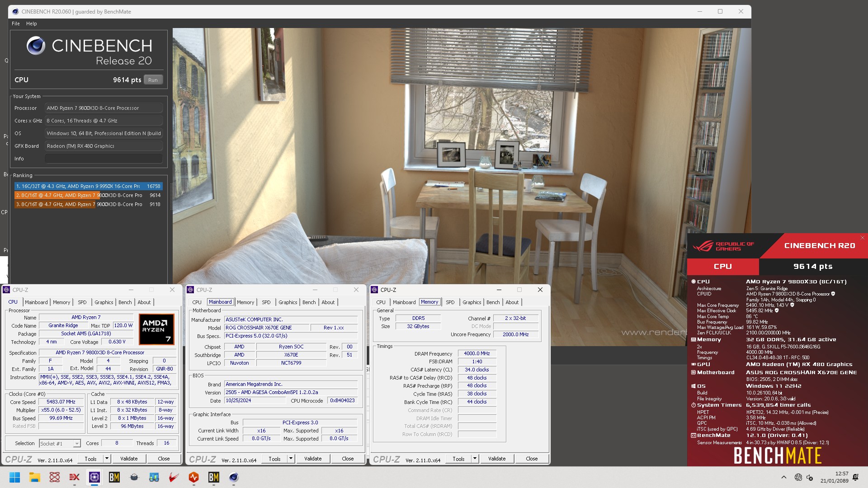
Task: Click the bar-chart-with-glasses taskbar icon
Action: (x=154, y=477)
